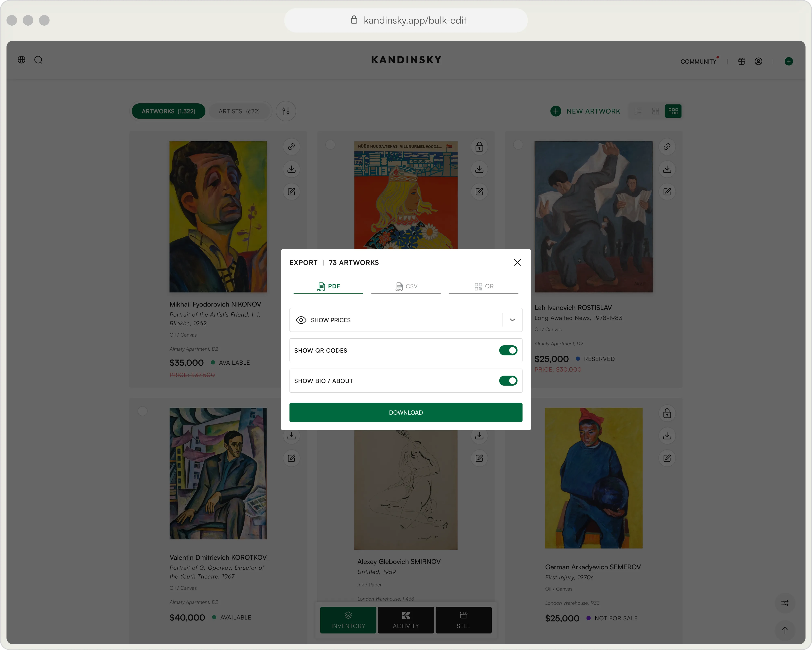The height and width of the screenshot is (650, 812).
Task: Select checkbox on Estonian poster card
Action: (330, 144)
